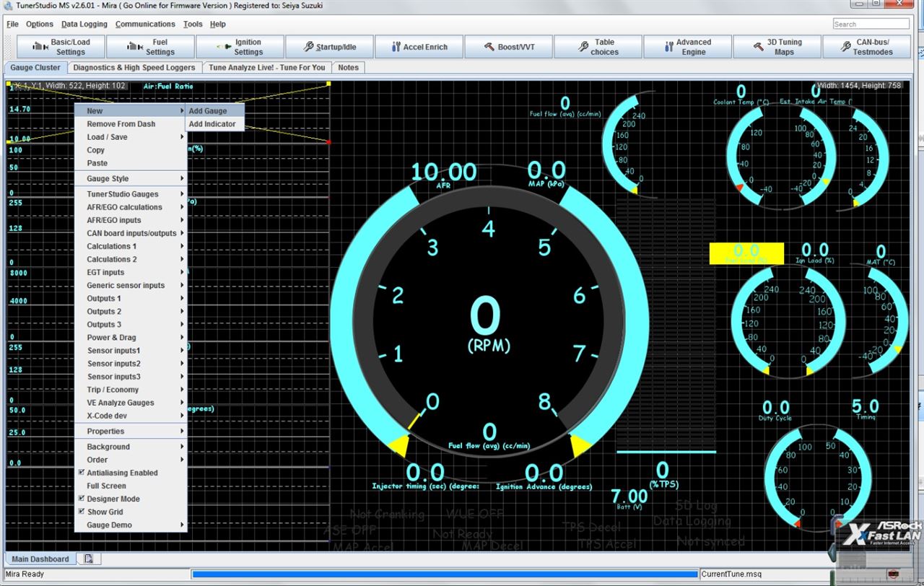The image size is (924, 586).
Task: Select the large central RPM gauge
Action: pyautogui.click(x=489, y=323)
